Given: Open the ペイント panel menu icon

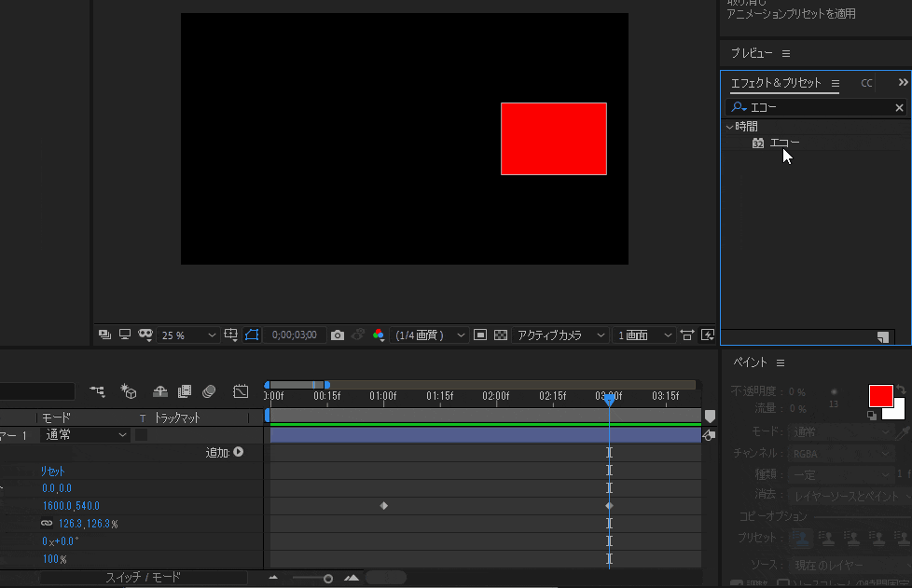Looking at the screenshot, I should (781, 363).
